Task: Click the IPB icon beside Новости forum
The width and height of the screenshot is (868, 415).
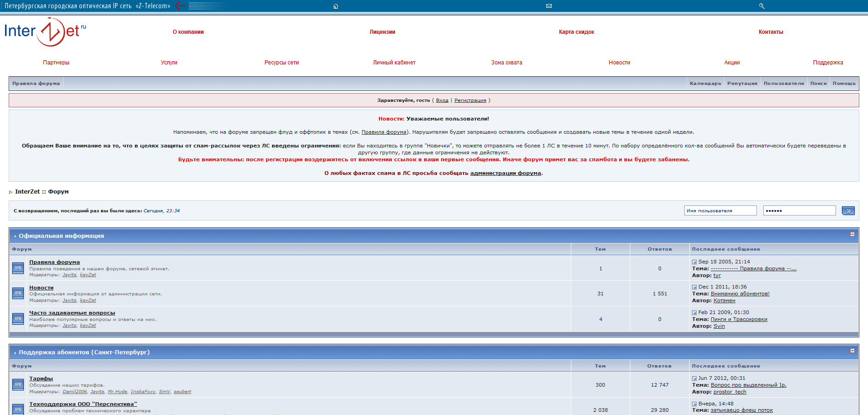Action: [18, 293]
